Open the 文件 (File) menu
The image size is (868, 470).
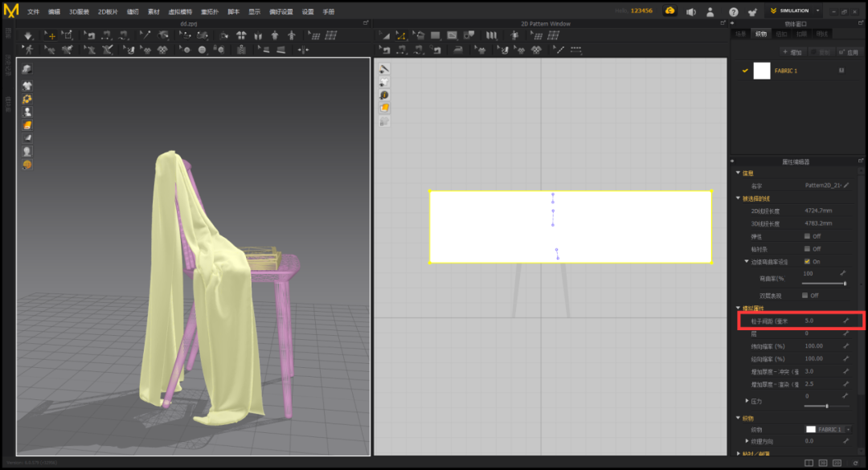(33, 12)
